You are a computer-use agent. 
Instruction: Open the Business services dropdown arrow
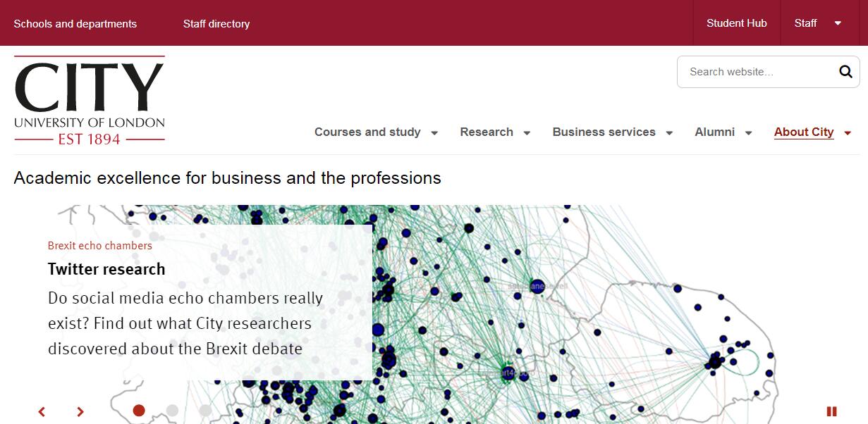pyautogui.click(x=669, y=133)
